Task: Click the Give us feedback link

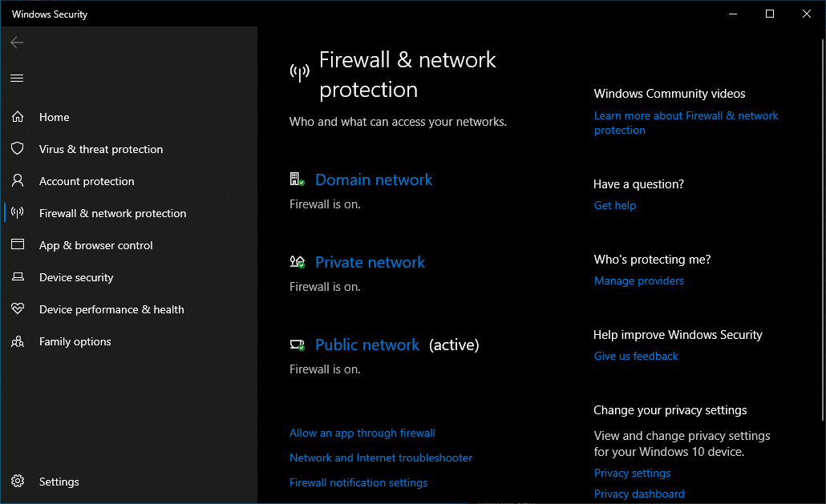Action: click(x=636, y=356)
